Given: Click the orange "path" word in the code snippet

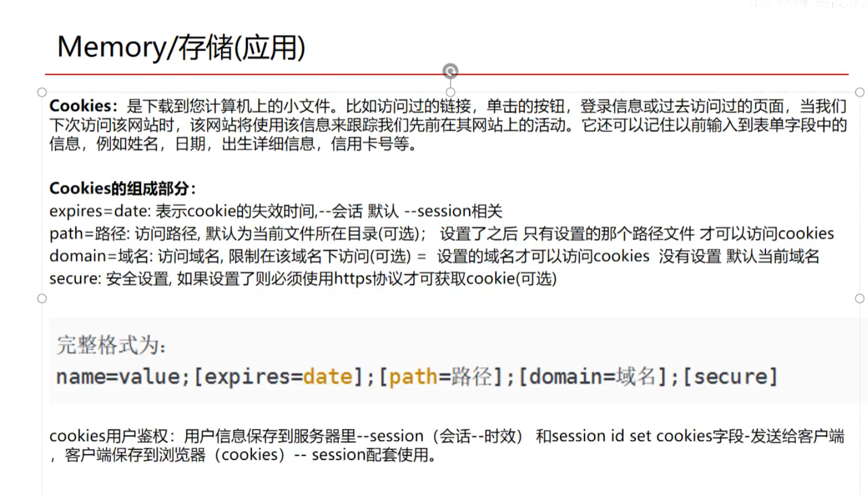Looking at the screenshot, I should click(x=413, y=377).
